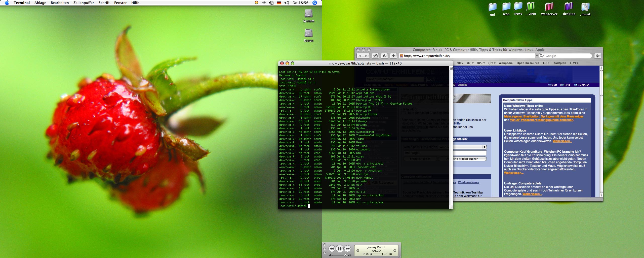
Task: Select the Daten drive on the desktop
Action: pyautogui.click(x=308, y=35)
